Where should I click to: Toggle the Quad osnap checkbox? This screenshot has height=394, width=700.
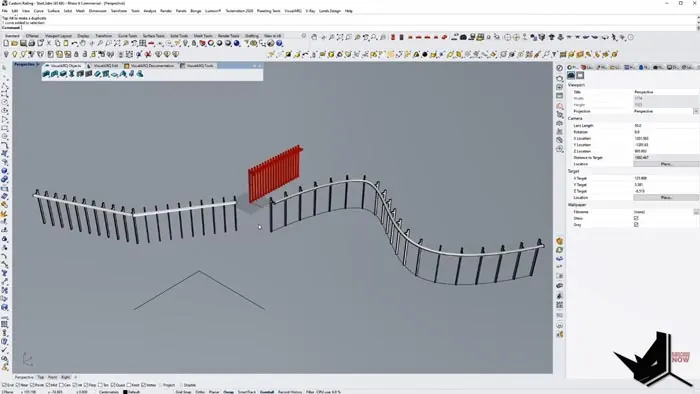[113, 385]
